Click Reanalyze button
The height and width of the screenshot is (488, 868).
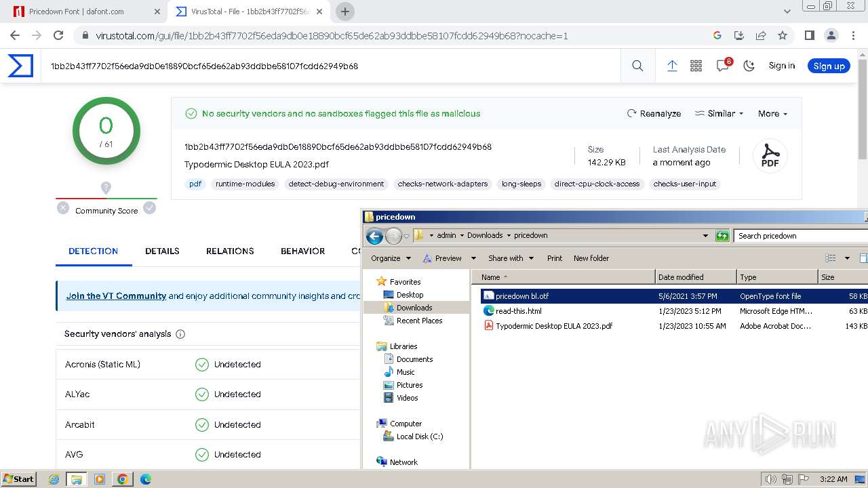pyautogui.click(x=654, y=114)
